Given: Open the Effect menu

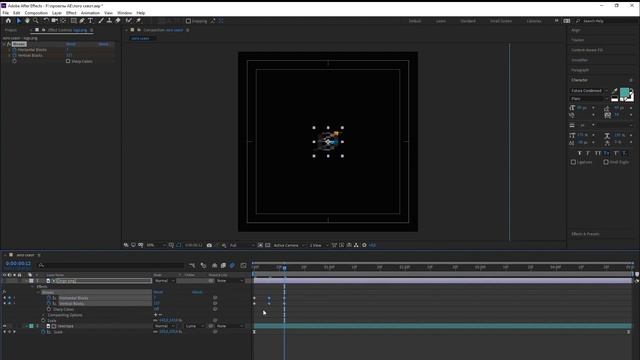Looking at the screenshot, I should [x=71, y=13].
